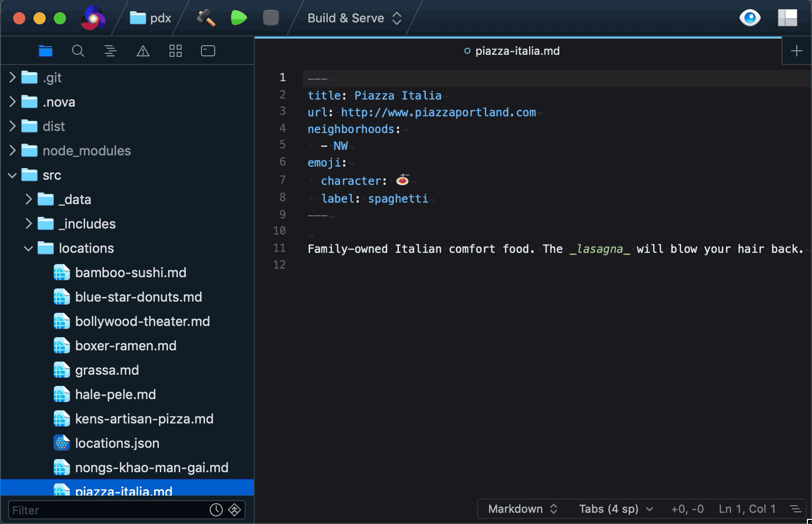Open hale-pele.md file
Image resolution: width=812 pixels, height=524 pixels.
tap(116, 395)
